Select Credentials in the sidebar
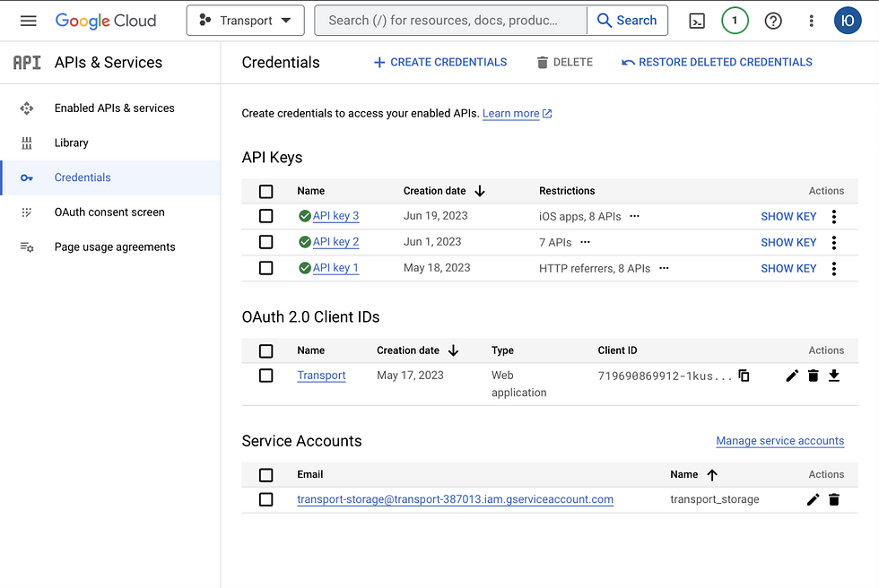The image size is (879, 588). [110, 177]
